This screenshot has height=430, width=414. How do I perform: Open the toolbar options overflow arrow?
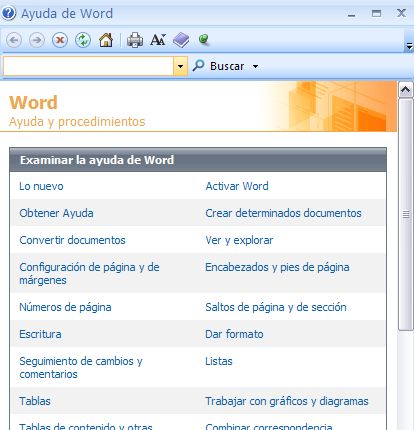409,46
